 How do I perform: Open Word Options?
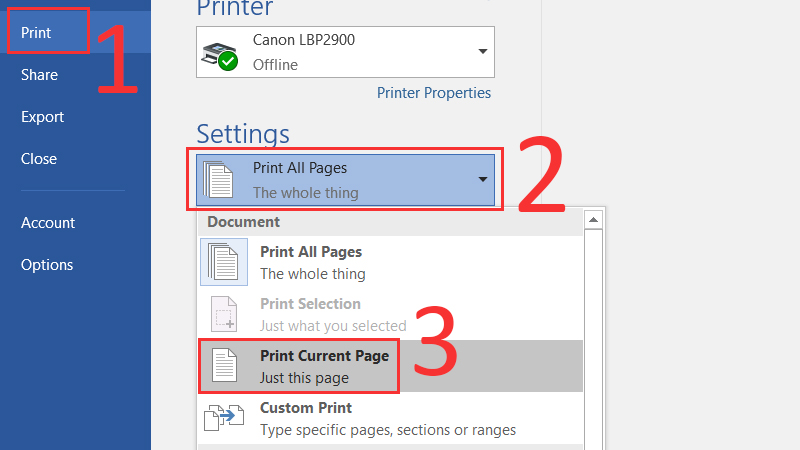[47, 265]
